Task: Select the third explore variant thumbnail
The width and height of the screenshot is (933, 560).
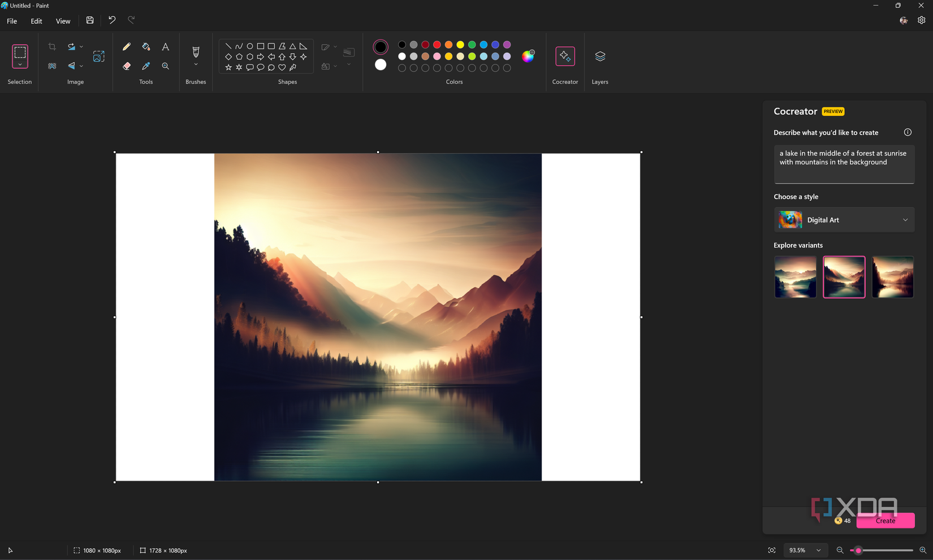Action: 892,277
